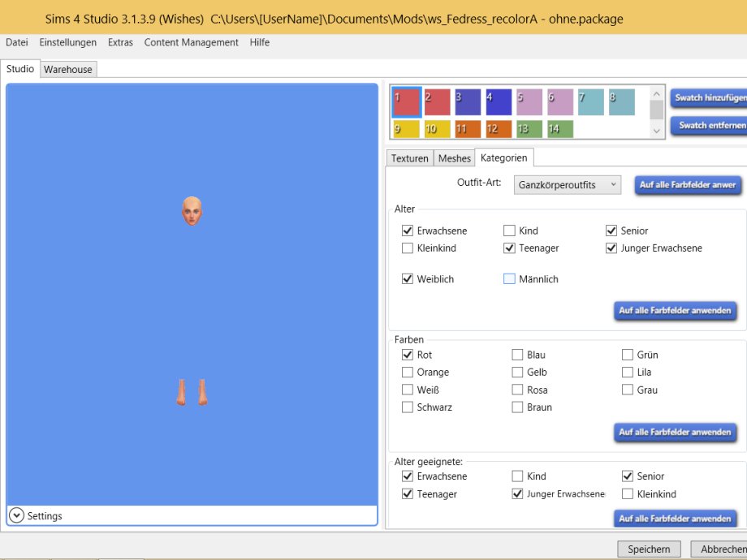
Task: Select red swatch number 1
Action: point(407,102)
